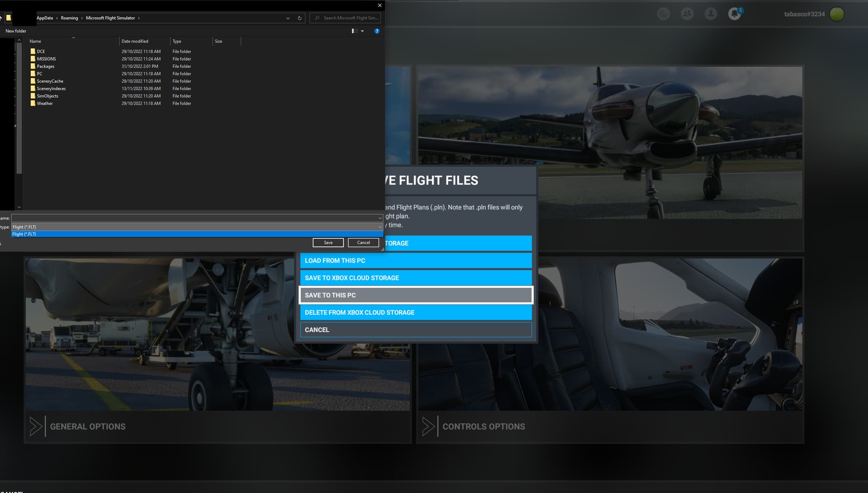Sort files by Date modified column
The image size is (868, 493).
[136, 41]
